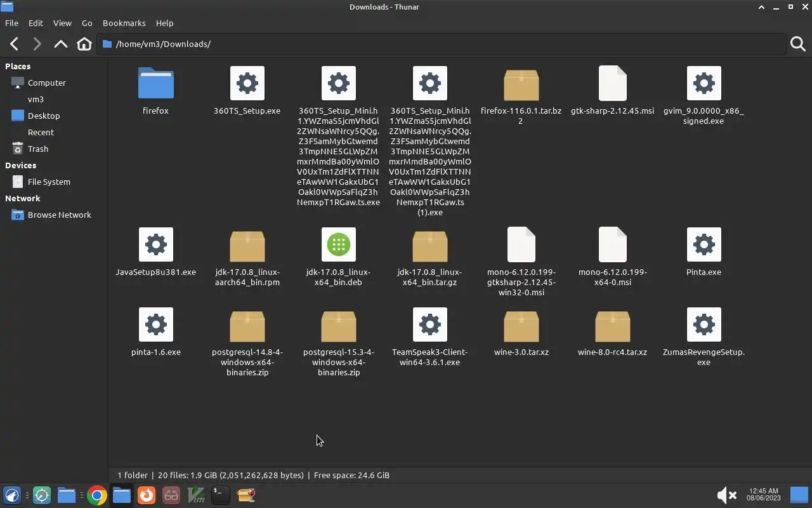Open the View menu
Viewport: 812px width, 508px height.
point(62,23)
